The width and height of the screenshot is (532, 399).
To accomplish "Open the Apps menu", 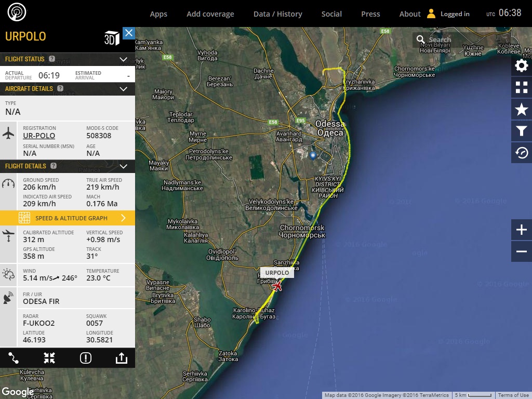I will (158, 14).
